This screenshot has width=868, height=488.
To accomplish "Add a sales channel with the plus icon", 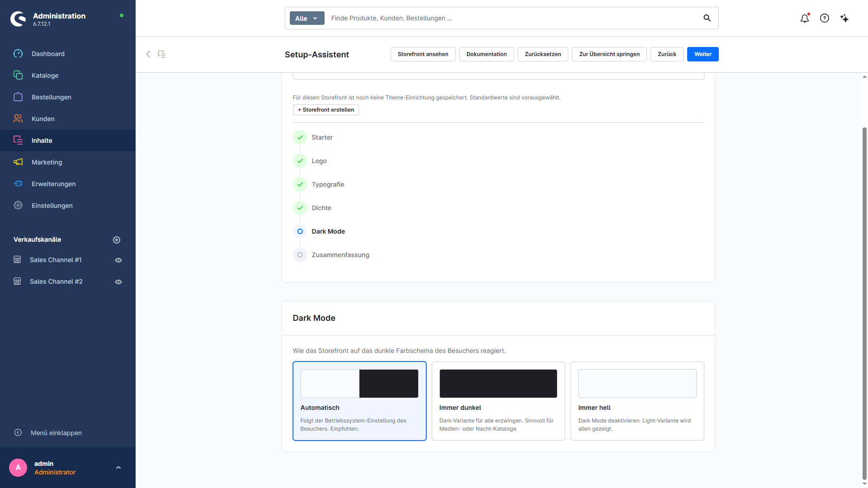I will pyautogui.click(x=117, y=240).
